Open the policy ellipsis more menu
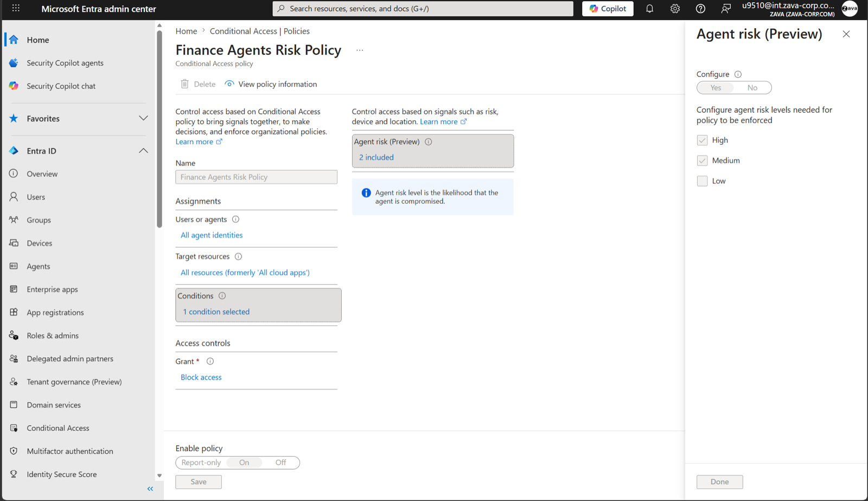 (x=360, y=50)
